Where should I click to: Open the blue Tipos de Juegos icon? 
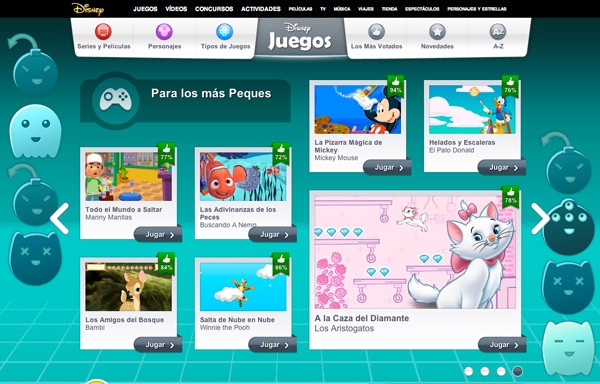(225, 32)
